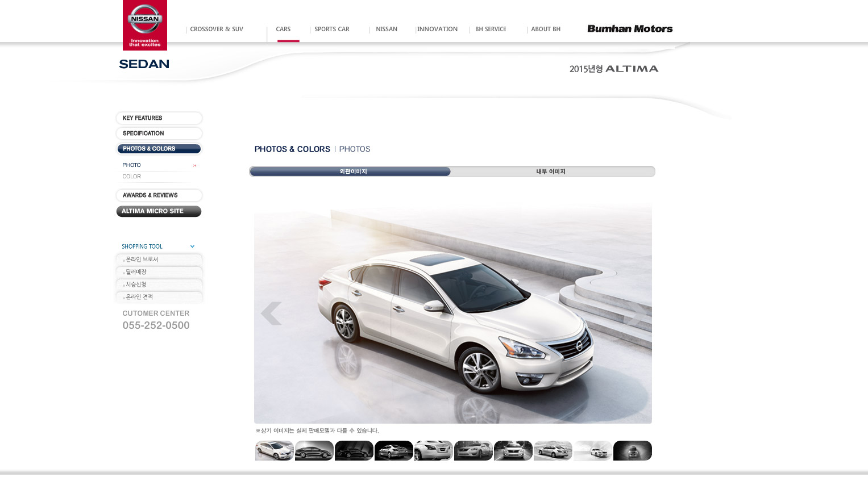Select sixth thumbnail, front grille close-up
The width and height of the screenshot is (868, 481).
point(474,451)
